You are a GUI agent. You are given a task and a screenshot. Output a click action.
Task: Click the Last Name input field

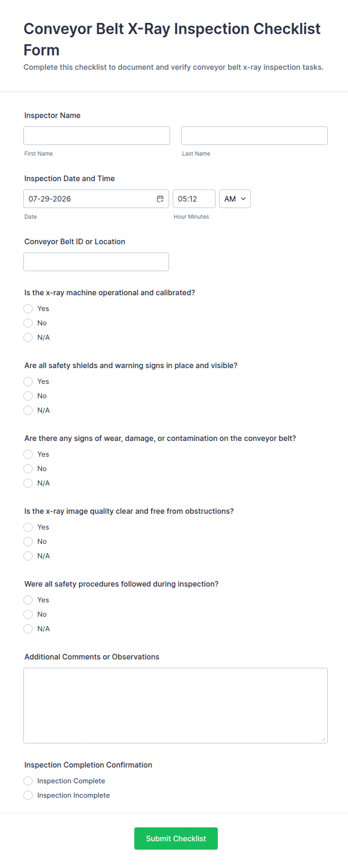coord(254,135)
